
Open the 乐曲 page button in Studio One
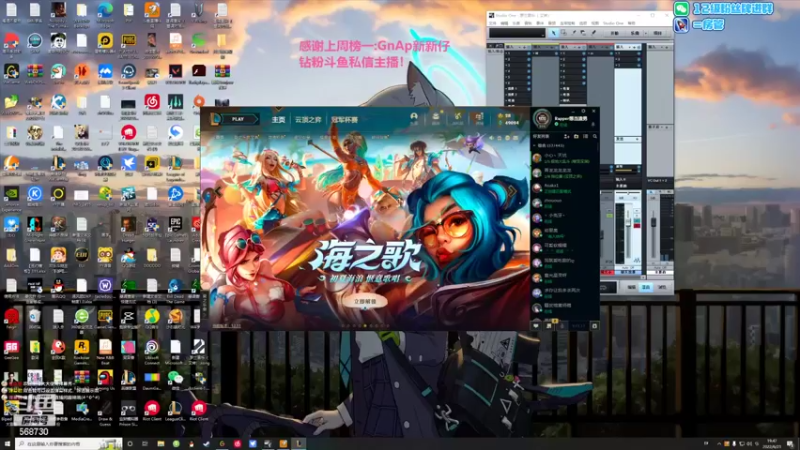(x=635, y=33)
